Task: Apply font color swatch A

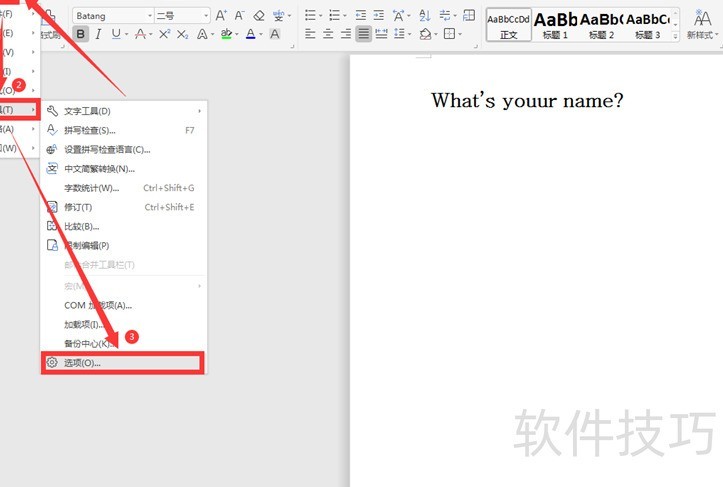Action: [x=250, y=34]
